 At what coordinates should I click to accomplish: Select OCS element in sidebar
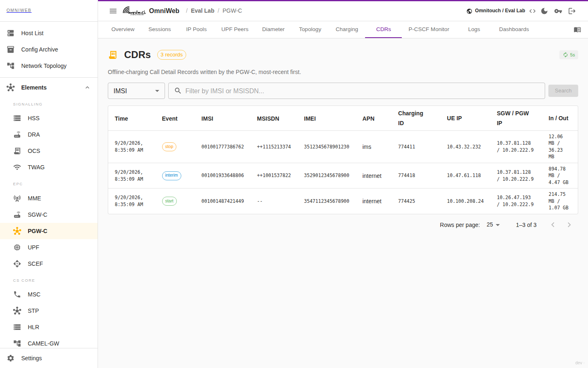[49, 151]
